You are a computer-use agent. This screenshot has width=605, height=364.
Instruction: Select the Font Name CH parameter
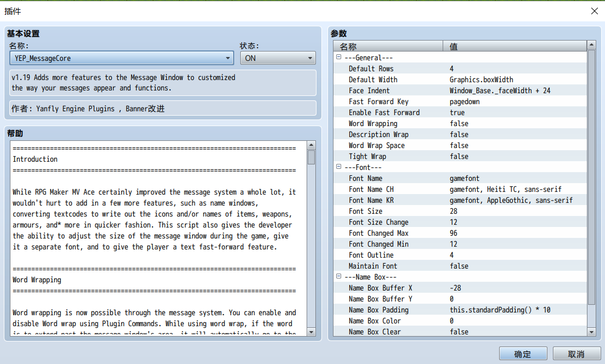(460, 189)
